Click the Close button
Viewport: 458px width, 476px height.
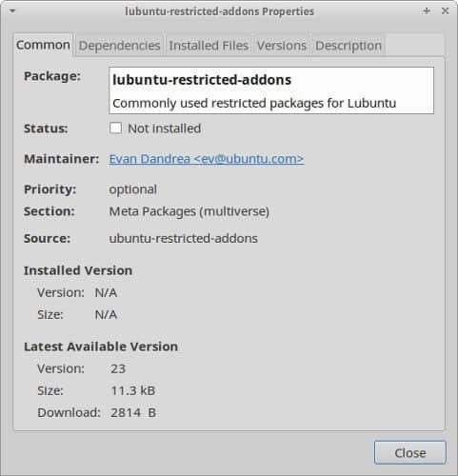coord(410,452)
